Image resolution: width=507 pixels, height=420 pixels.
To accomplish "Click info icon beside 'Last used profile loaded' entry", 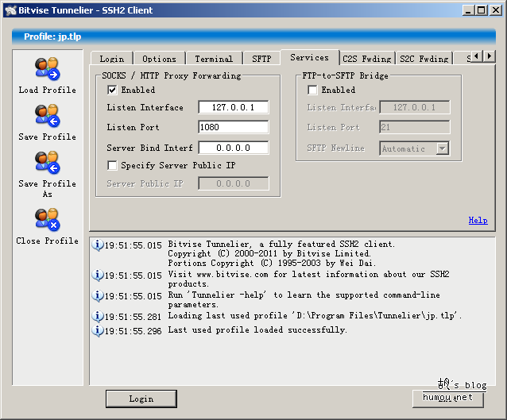I will click(97, 330).
